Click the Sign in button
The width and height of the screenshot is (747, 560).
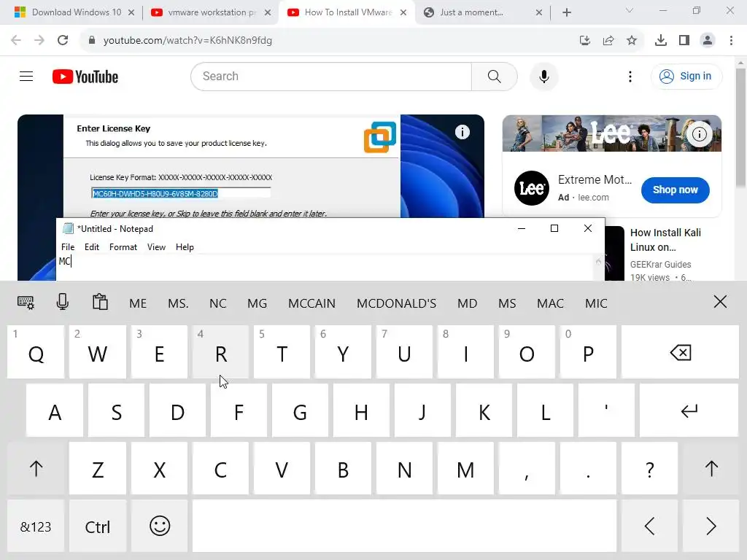pos(686,76)
